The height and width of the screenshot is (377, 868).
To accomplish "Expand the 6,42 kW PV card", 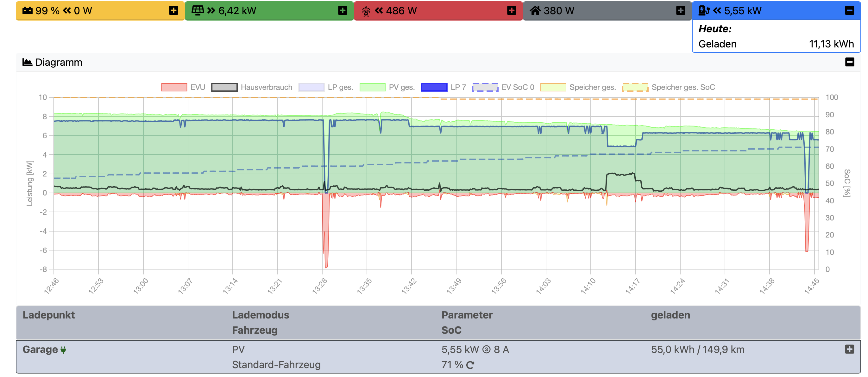I will tap(343, 10).
